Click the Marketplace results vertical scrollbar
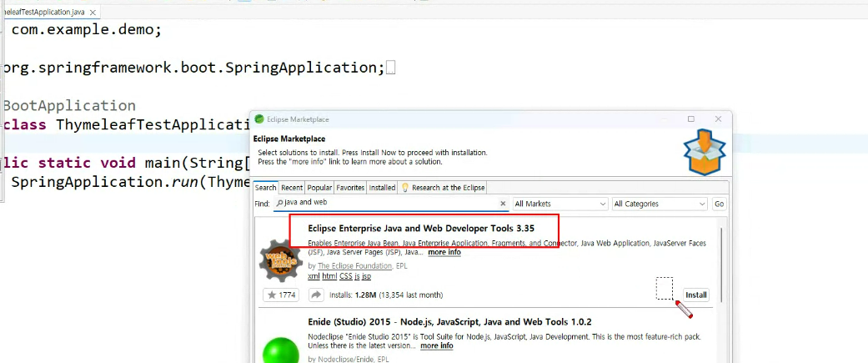Image resolution: width=868 pixels, height=363 pixels. pos(721,266)
